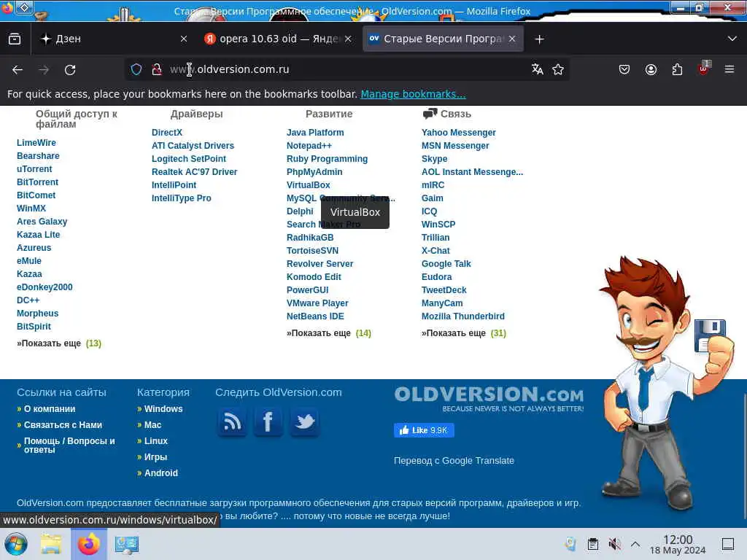Screen dimensions: 747x560
Task: Click the page vertical scrollbar thumb
Action: 745,457
